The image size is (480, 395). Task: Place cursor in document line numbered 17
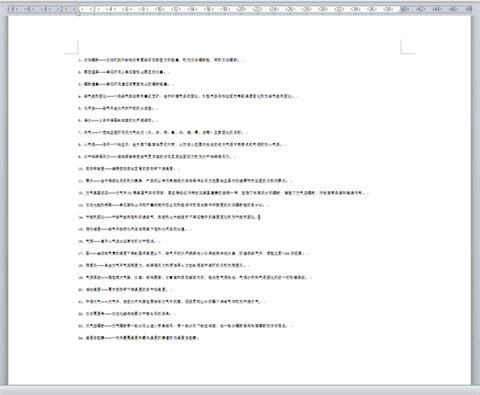(x=193, y=253)
